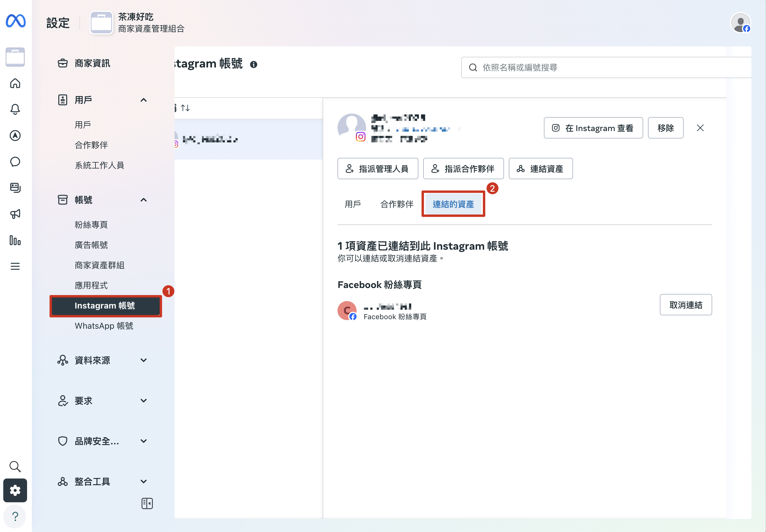Click 連結資產 button
The width and height of the screenshot is (766, 532).
pyautogui.click(x=541, y=169)
